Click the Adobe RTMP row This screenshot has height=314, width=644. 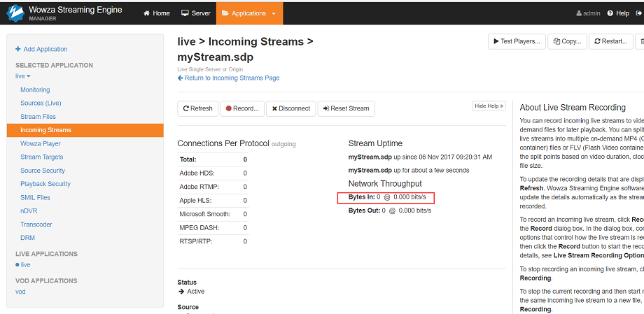213,187
